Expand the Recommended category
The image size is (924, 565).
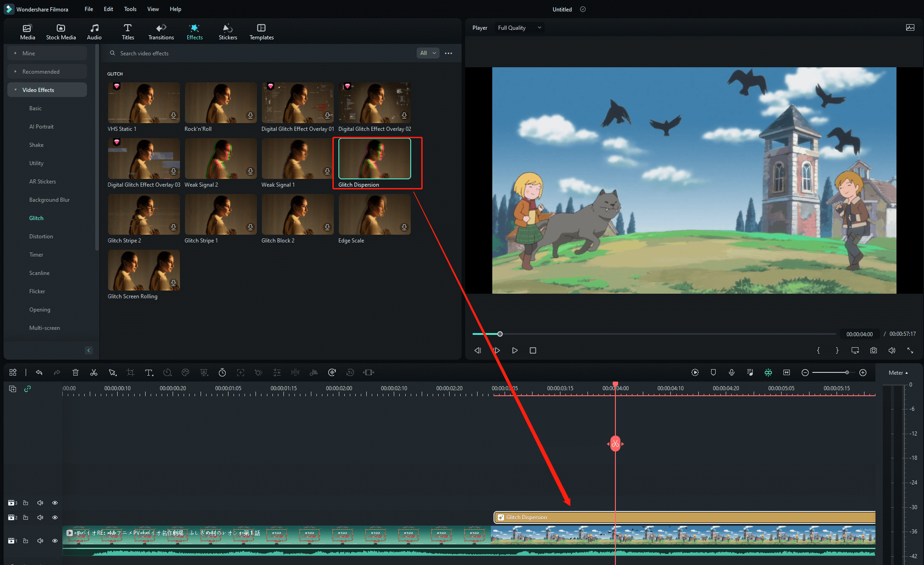coord(41,72)
